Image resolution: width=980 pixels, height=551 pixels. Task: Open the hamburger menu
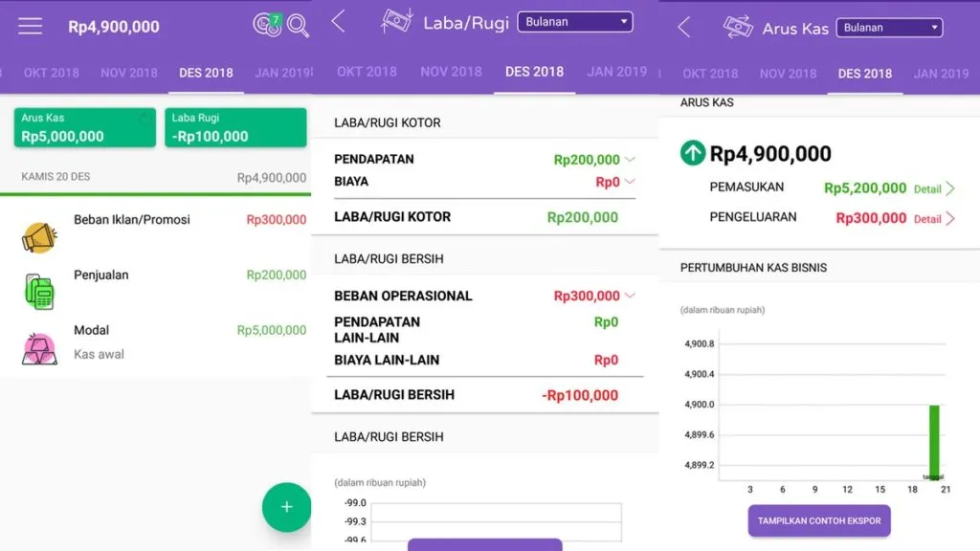pos(31,26)
